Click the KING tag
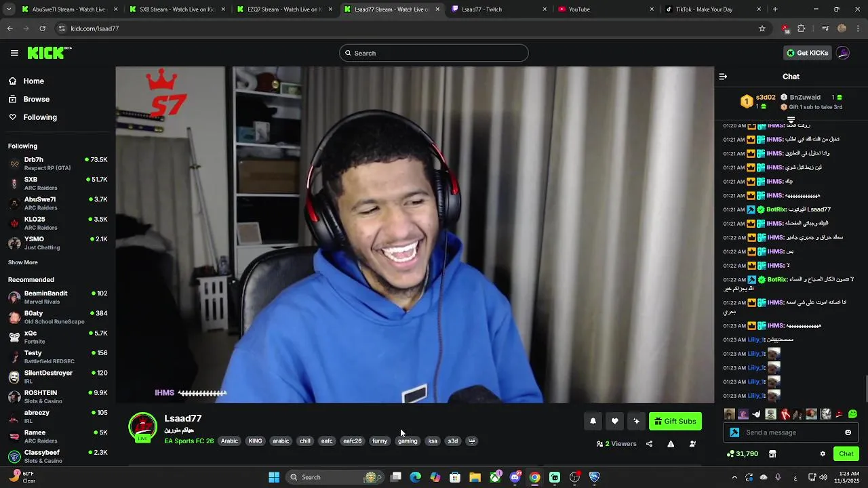 (x=255, y=441)
